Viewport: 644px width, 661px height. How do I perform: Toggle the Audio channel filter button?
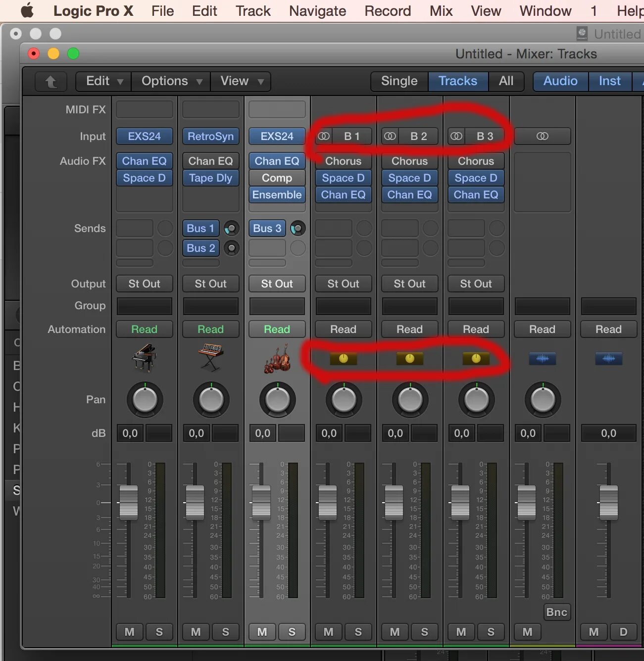560,82
